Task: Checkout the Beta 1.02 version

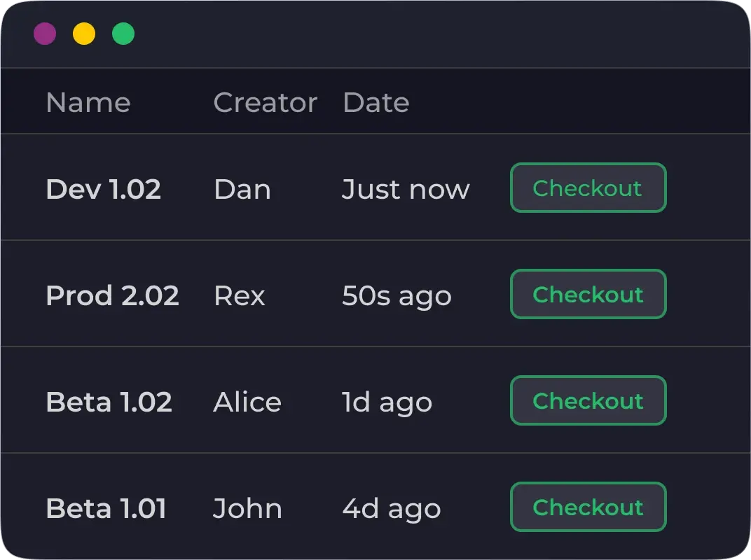Action: coord(588,400)
